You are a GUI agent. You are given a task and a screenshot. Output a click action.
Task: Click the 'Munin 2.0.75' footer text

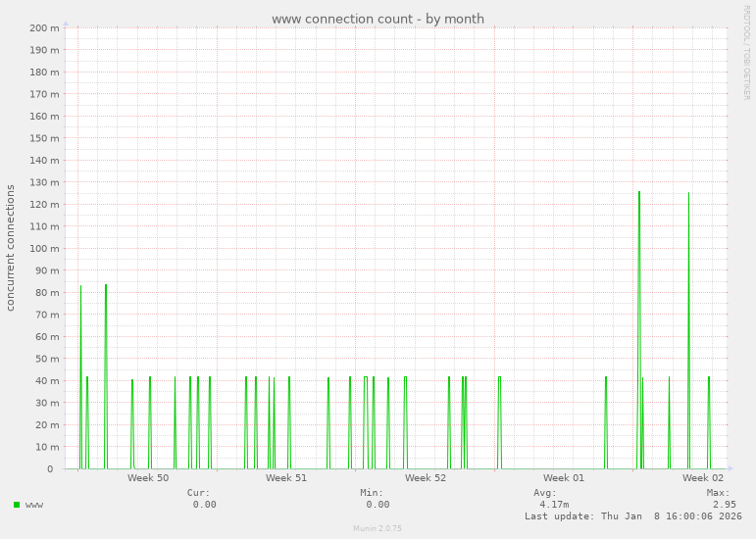click(x=378, y=528)
